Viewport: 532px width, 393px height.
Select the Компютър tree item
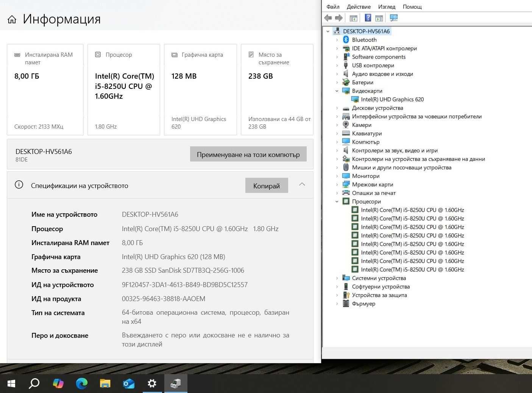[x=366, y=142]
